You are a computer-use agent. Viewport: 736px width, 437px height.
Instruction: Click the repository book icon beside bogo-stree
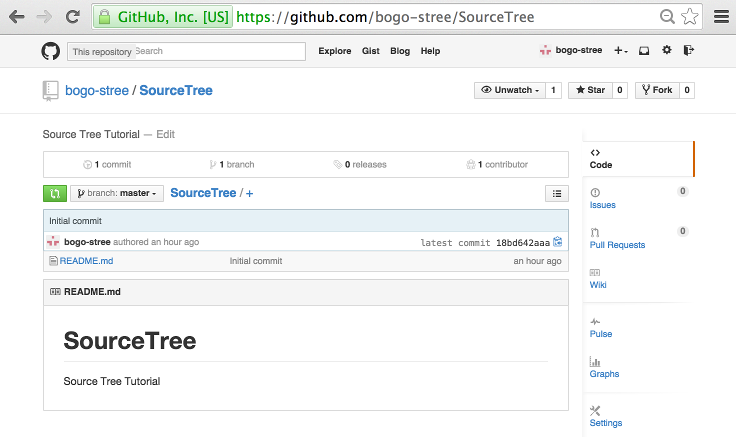click(50, 91)
